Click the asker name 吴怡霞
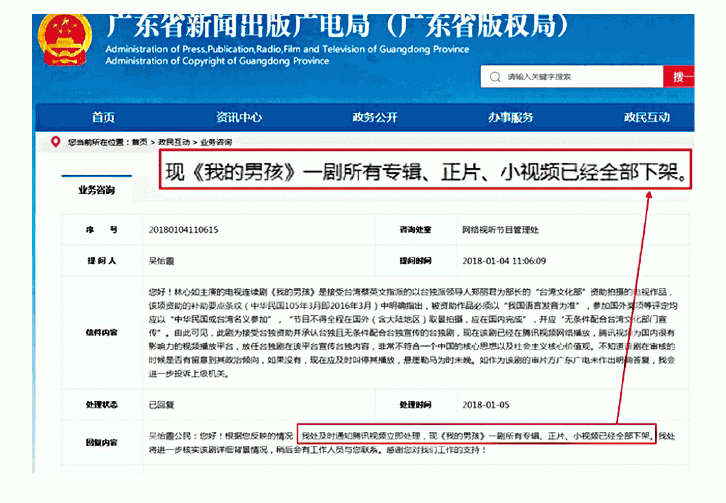The image size is (726, 503). [x=161, y=261]
